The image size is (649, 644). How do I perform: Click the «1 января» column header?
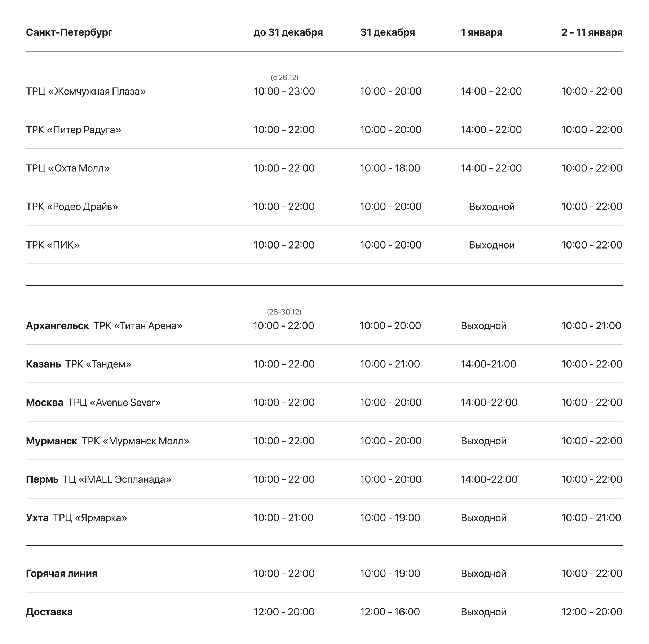[x=481, y=32]
